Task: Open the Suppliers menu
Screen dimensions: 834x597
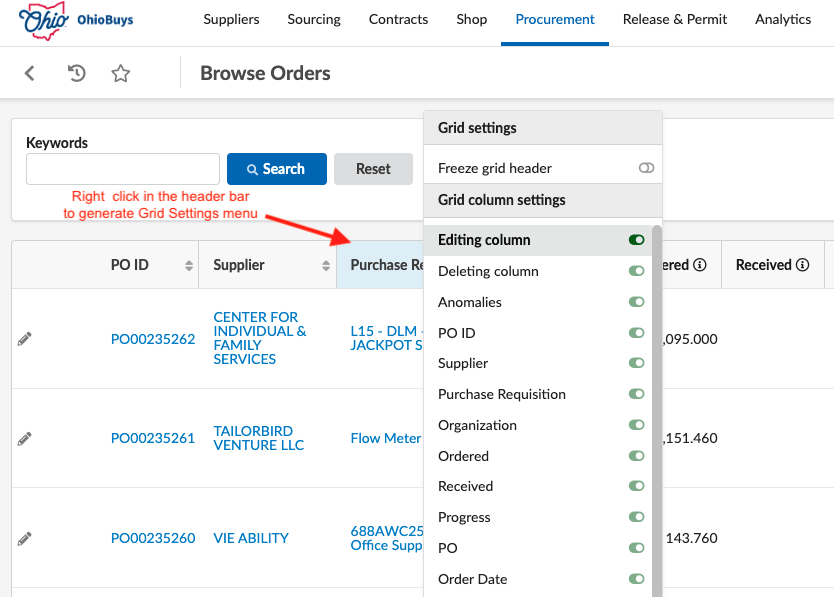Action: coord(231,20)
